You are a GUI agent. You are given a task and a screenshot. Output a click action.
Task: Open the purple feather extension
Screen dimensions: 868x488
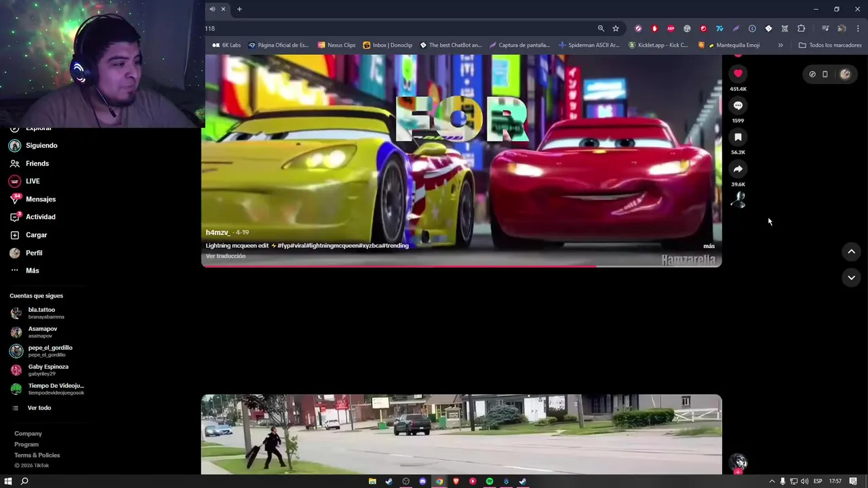coord(736,28)
